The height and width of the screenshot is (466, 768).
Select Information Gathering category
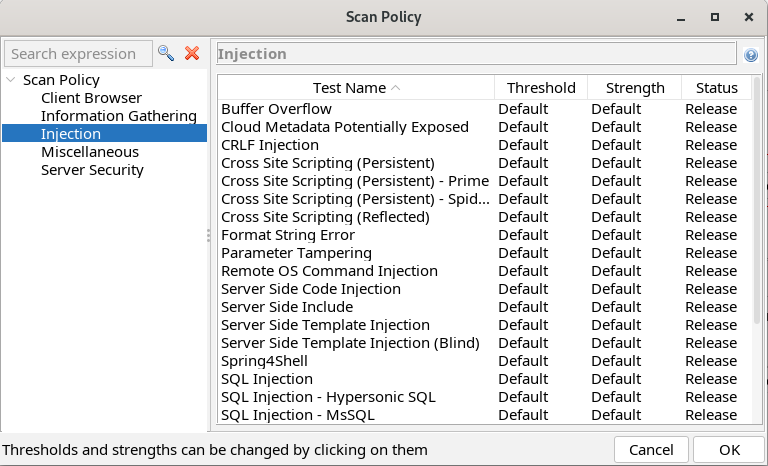118,116
